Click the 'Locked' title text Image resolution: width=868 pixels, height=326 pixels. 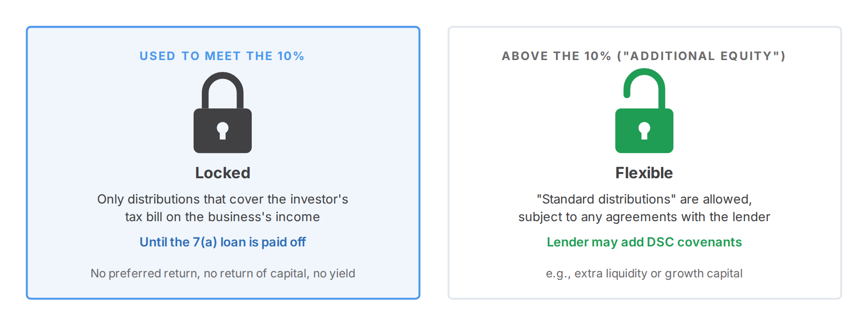tap(222, 173)
